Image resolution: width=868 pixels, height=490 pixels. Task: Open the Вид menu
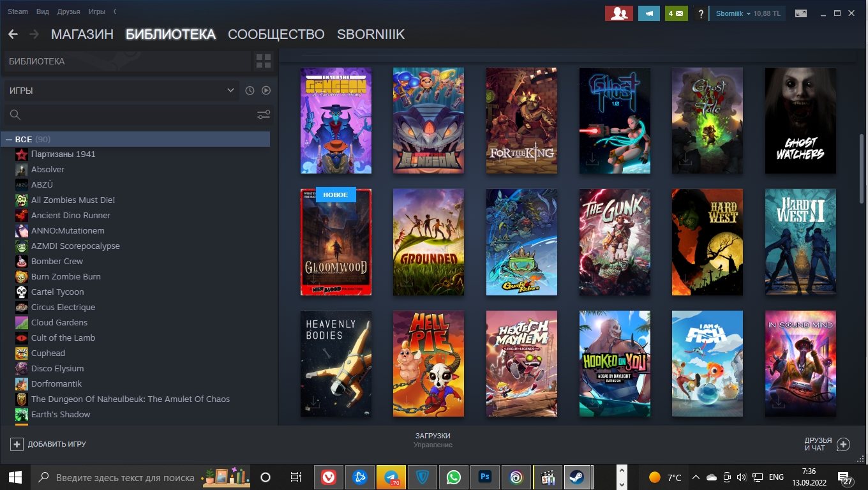pyautogui.click(x=43, y=11)
